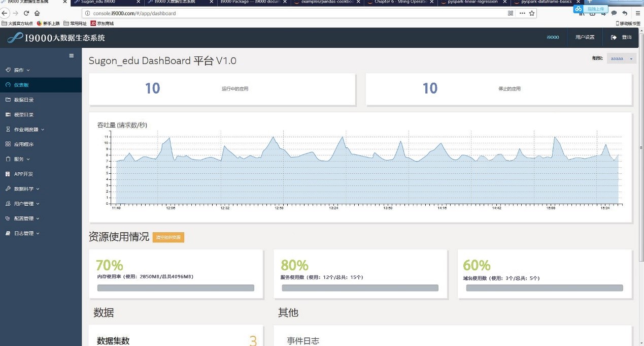Open the browser hamburger menu

click(x=638, y=13)
